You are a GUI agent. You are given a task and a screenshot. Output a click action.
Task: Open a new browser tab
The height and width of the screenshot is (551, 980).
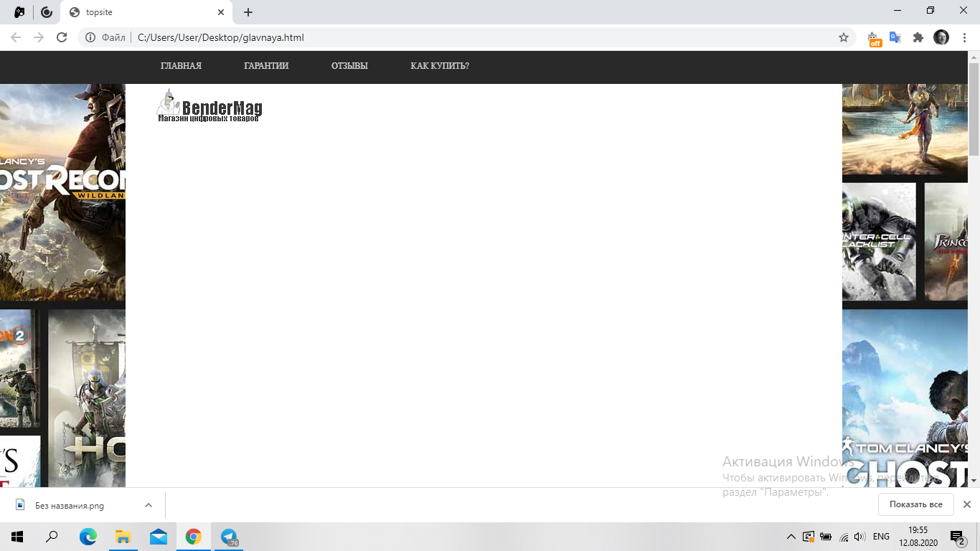click(x=248, y=12)
